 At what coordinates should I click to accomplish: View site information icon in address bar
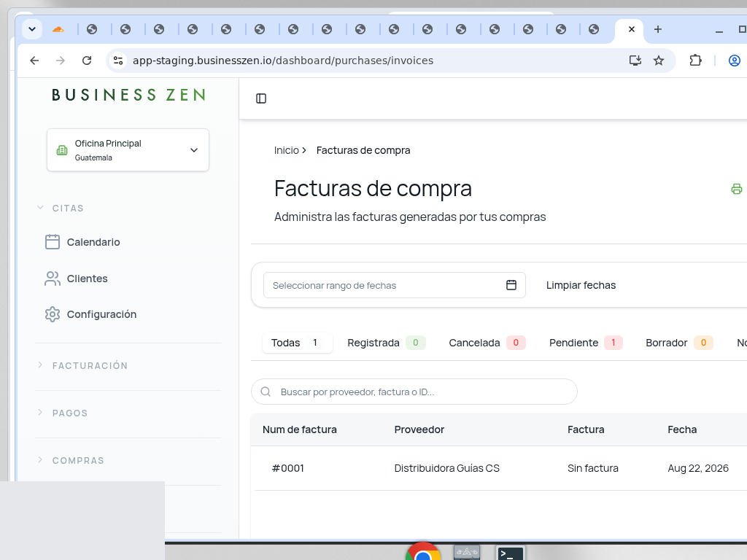click(x=118, y=61)
